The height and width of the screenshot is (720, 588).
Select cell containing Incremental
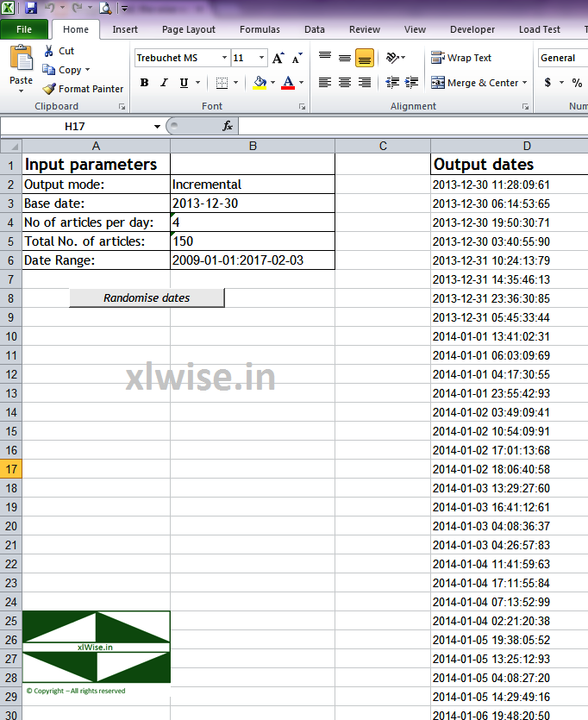[253, 185]
